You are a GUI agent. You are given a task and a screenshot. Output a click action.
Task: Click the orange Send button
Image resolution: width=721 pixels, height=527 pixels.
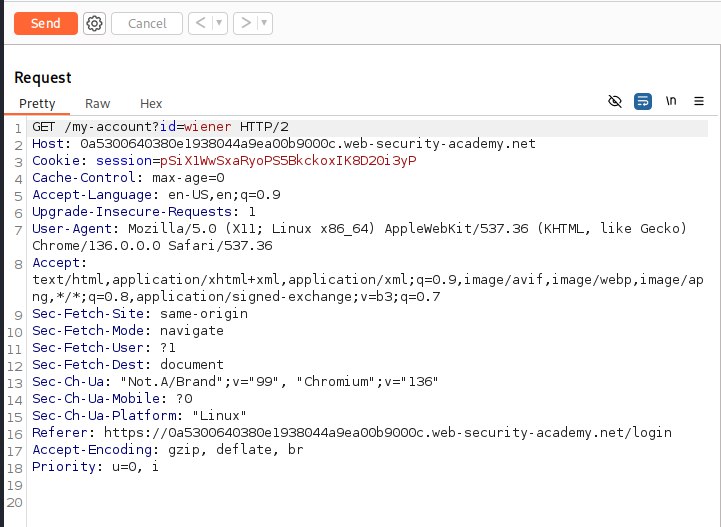coord(46,23)
